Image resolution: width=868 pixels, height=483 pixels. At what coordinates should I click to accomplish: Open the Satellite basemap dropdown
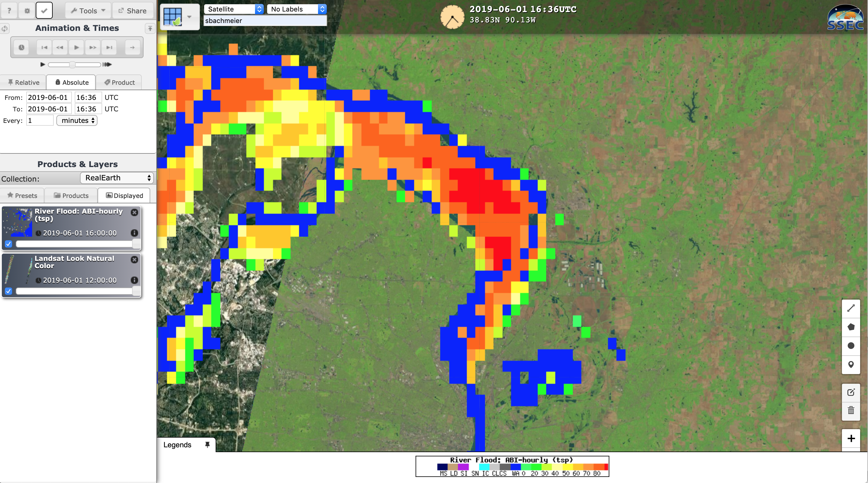(x=234, y=9)
